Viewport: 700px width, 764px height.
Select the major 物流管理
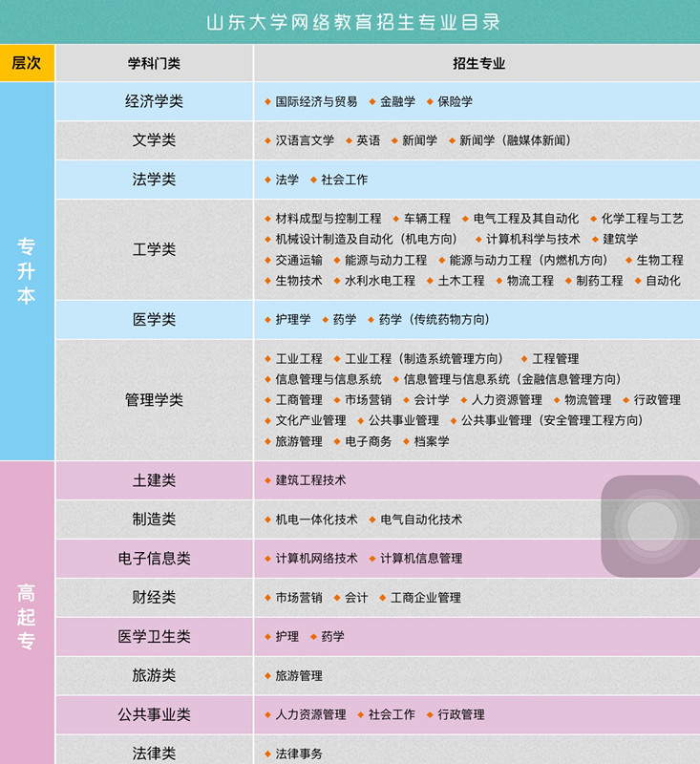(x=587, y=400)
